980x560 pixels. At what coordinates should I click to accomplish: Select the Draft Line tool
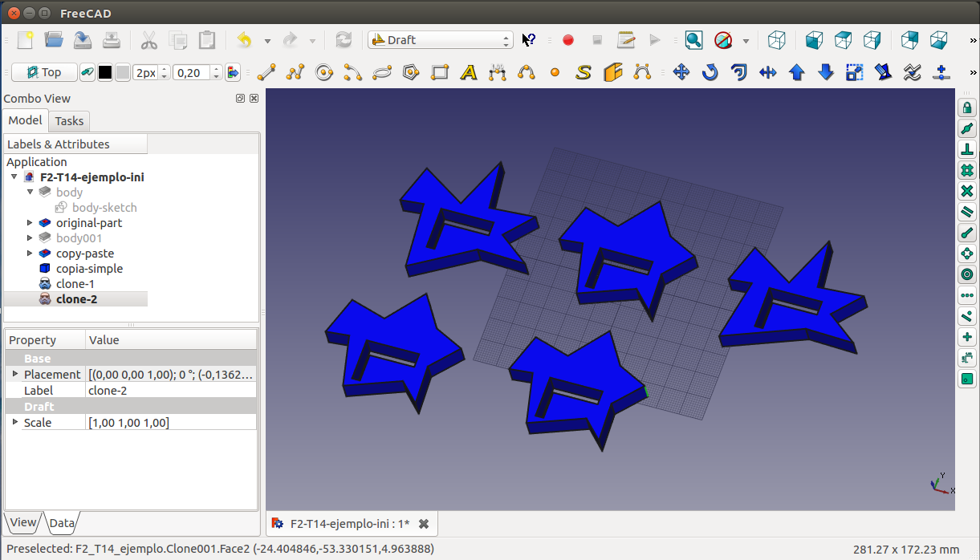click(x=266, y=73)
